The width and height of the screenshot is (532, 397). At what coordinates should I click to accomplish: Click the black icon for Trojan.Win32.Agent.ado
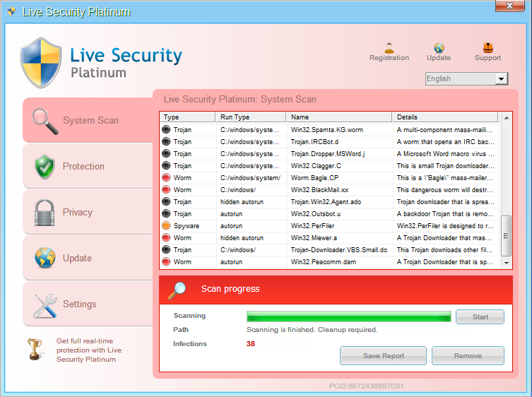point(166,202)
